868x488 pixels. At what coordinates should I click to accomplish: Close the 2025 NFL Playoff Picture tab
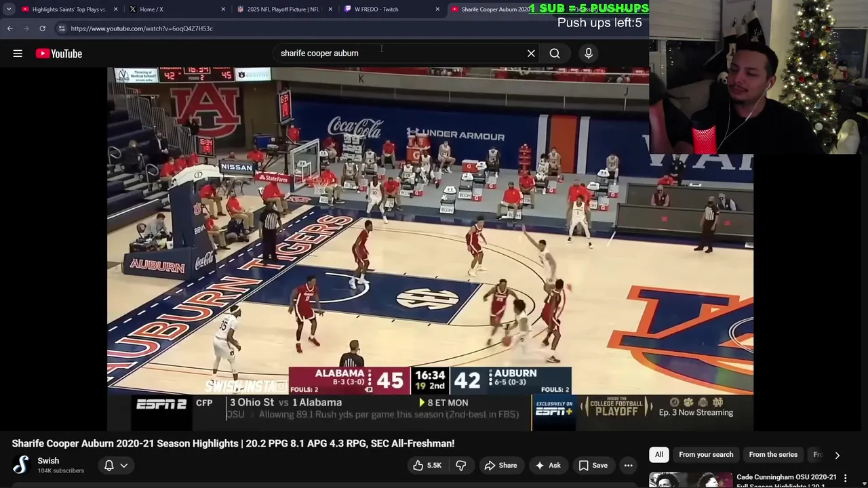pyautogui.click(x=330, y=9)
